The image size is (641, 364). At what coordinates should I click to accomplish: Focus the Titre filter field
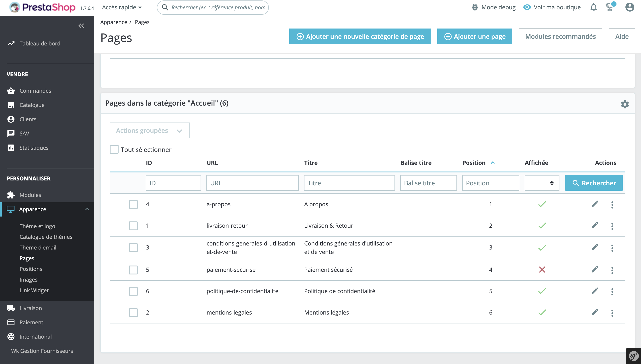(349, 183)
